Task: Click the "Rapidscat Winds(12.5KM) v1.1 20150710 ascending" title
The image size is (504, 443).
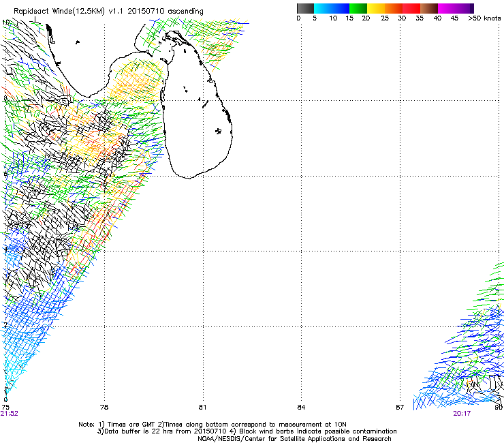Action: pyautogui.click(x=108, y=12)
